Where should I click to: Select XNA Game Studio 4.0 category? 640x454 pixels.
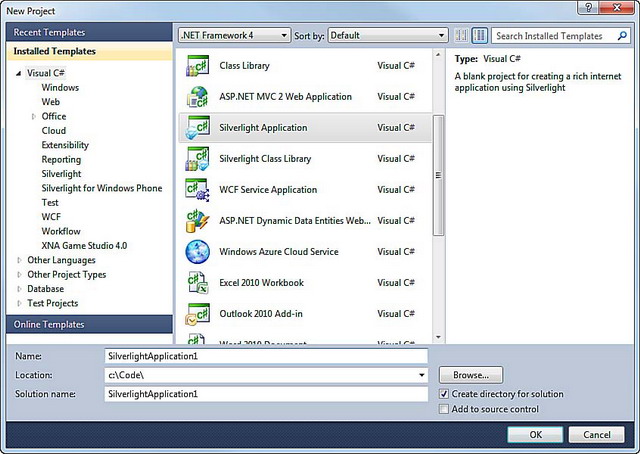(x=84, y=245)
